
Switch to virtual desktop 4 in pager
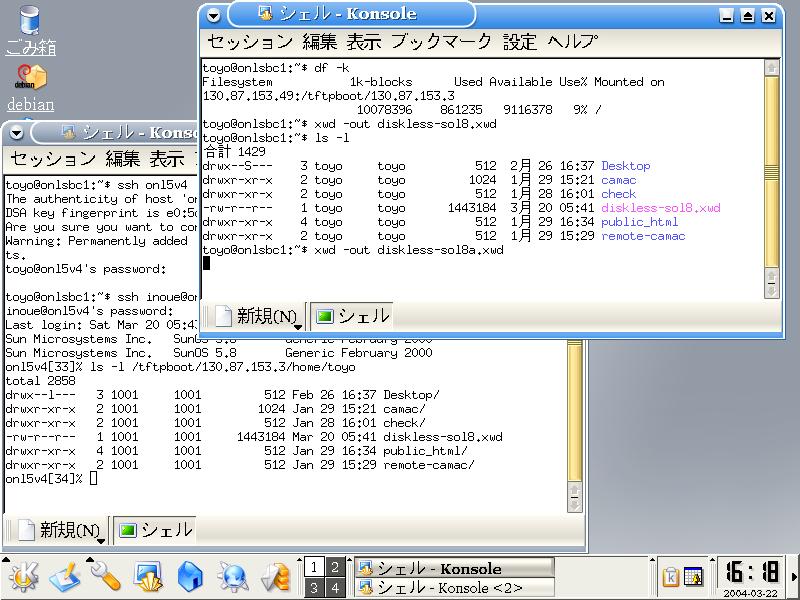pyautogui.click(x=335, y=587)
